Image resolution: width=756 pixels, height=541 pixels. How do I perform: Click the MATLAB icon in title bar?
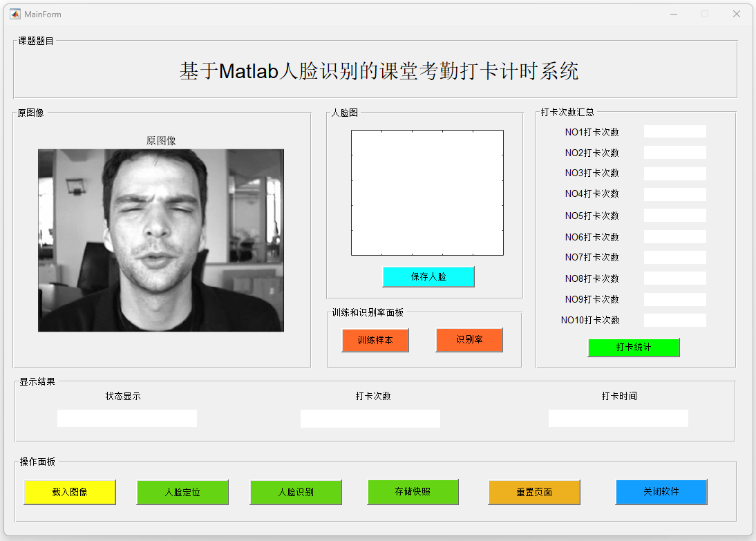point(15,14)
